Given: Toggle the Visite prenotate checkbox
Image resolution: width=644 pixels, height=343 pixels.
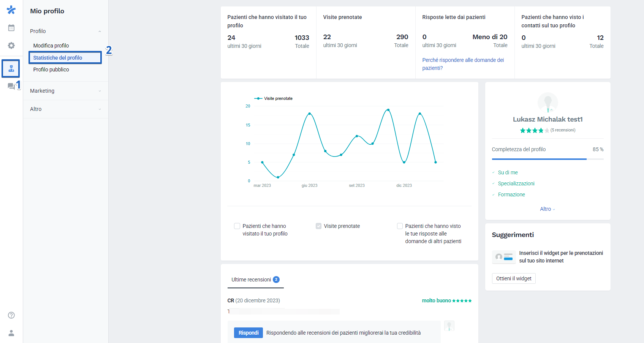Looking at the screenshot, I should 318,226.
